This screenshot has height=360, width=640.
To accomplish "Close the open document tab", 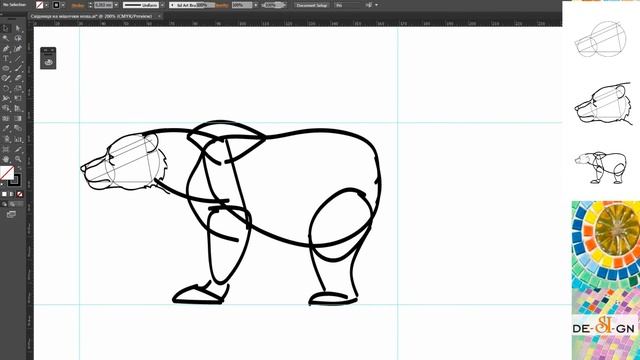I will (x=159, y=16).
